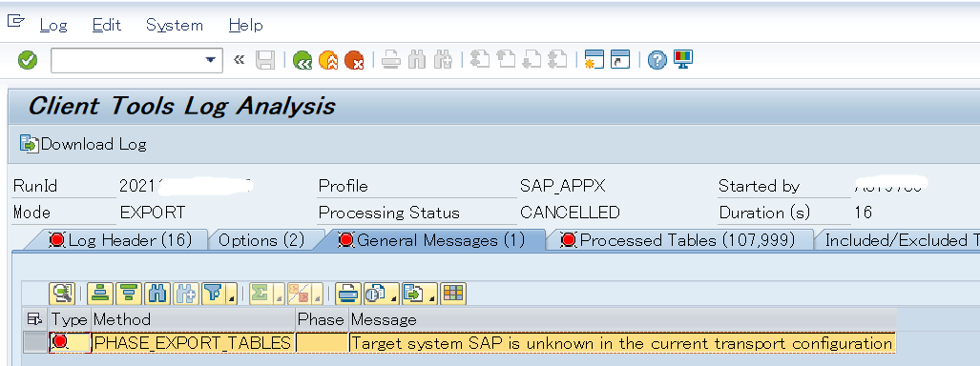The height and width of the screenshot is (366, 980).
Task: Switch to the Options (2) tab
Action: tap(261, 240)
